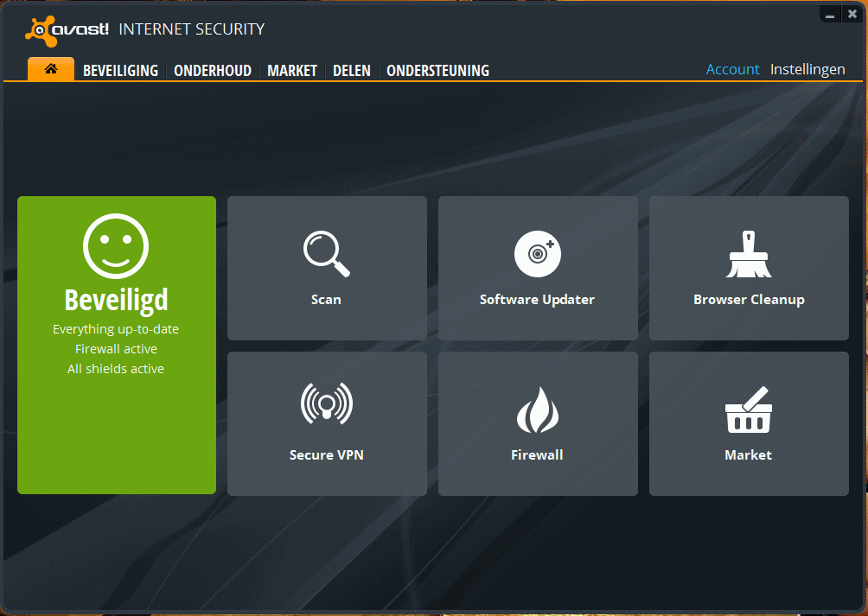The height and width of the screenshot is (616, 868).
Task: Open the DELEN tab
Action: click(x=352, y=71)
